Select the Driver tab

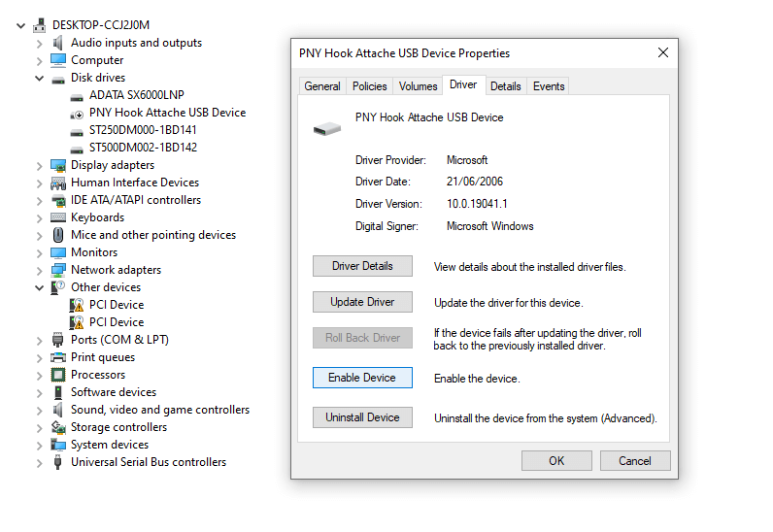click(463, 84)
